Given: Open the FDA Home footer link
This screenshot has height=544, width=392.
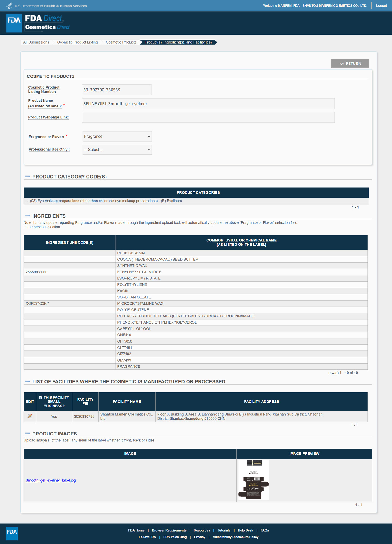Looking at the screenshot, I should pos(136,530).
